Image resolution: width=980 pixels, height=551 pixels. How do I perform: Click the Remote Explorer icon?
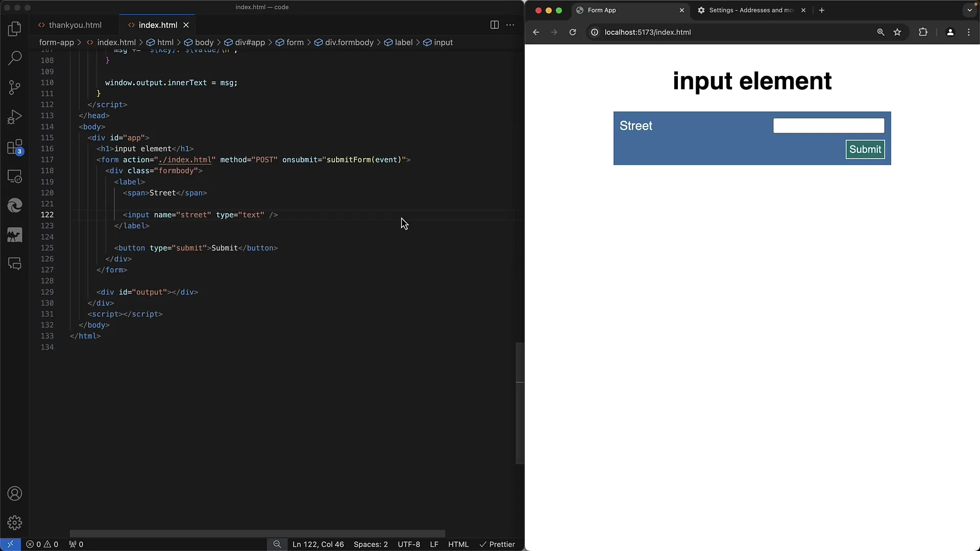tap(15, 176)
